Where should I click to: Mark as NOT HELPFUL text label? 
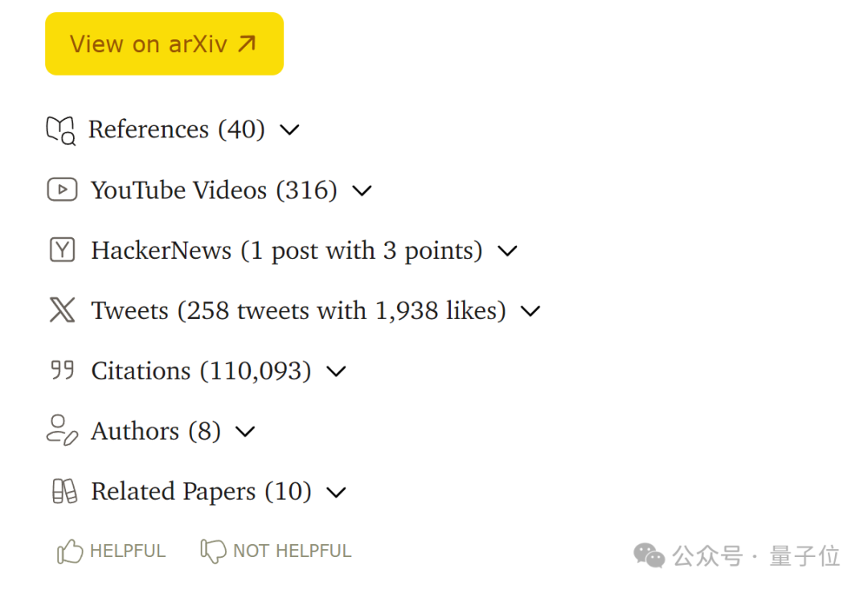(293, 551)
